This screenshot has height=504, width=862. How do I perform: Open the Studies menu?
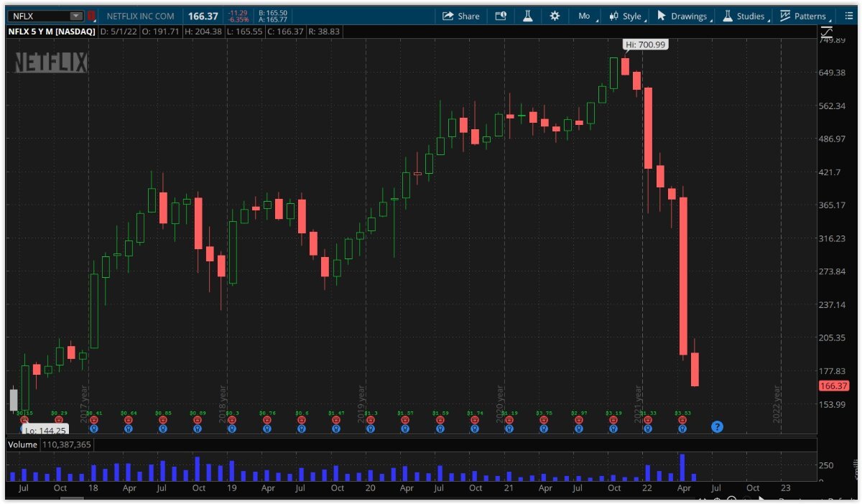(x=745, y=16)
